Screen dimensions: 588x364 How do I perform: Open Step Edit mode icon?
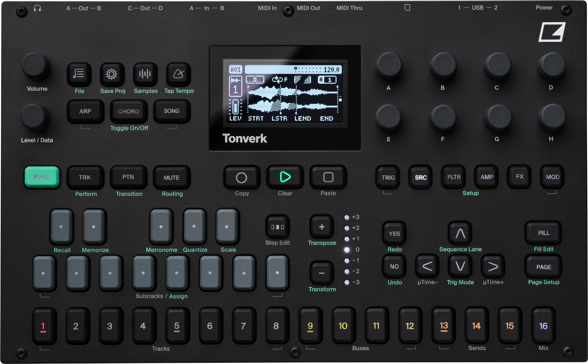pyautogui.click(x=277, y=227)
